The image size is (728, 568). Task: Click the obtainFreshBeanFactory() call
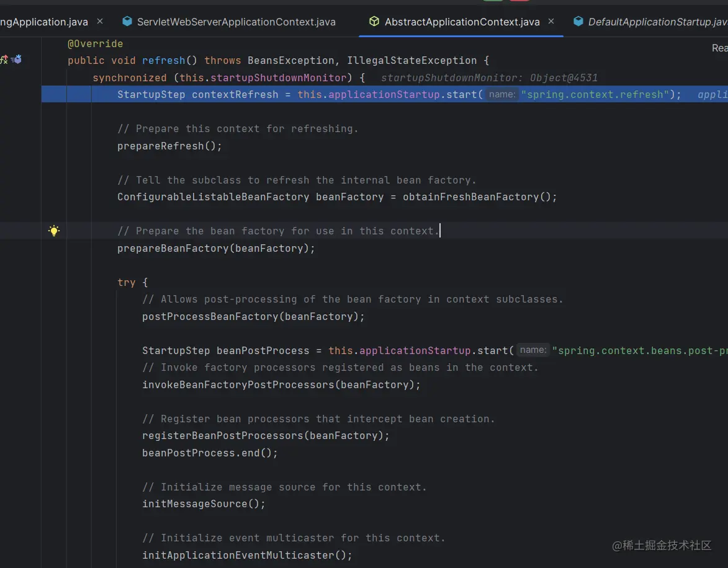coord(480,197)
